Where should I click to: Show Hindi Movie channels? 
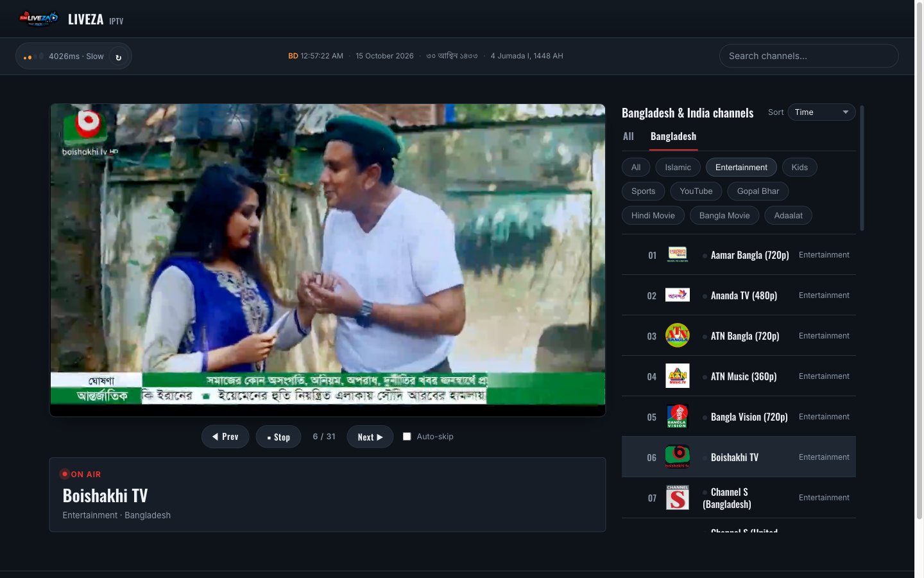653,216
